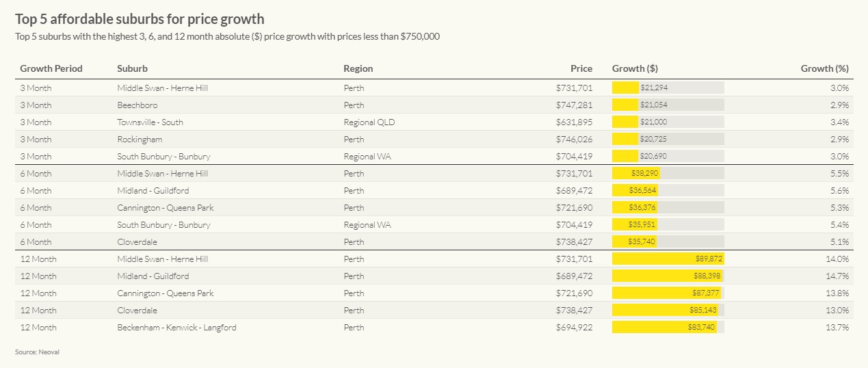Click the Regional QLD region cell
The width and height of the screenshot is (868, 368).
369,122
